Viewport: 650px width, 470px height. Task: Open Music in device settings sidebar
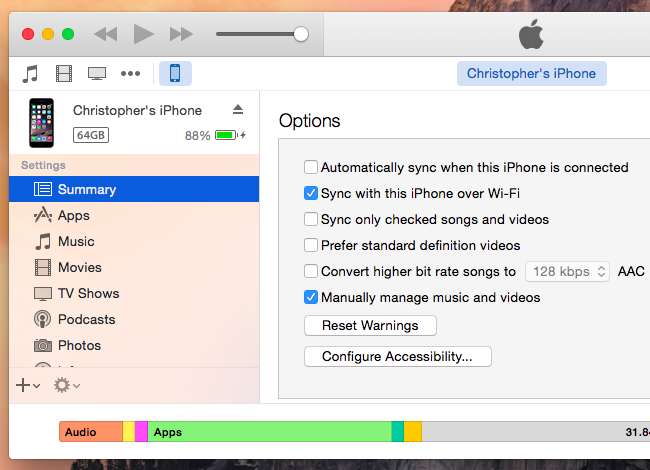pyautogui.click(x=134, y=242)
